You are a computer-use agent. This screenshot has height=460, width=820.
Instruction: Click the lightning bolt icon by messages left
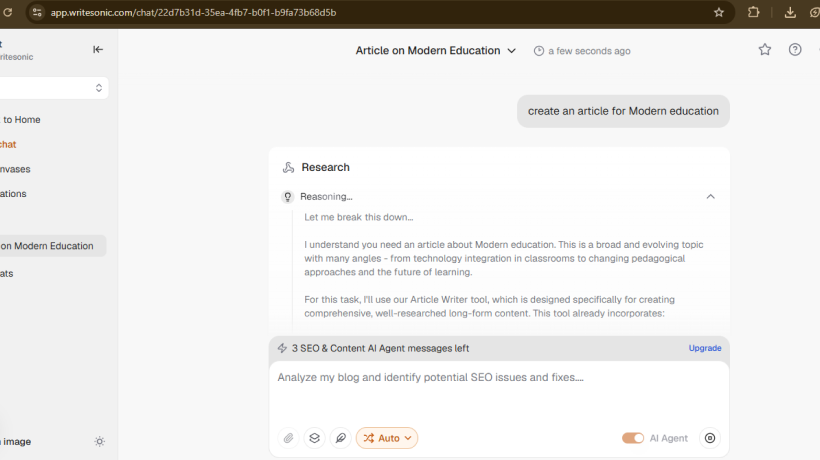coord(282,348)
